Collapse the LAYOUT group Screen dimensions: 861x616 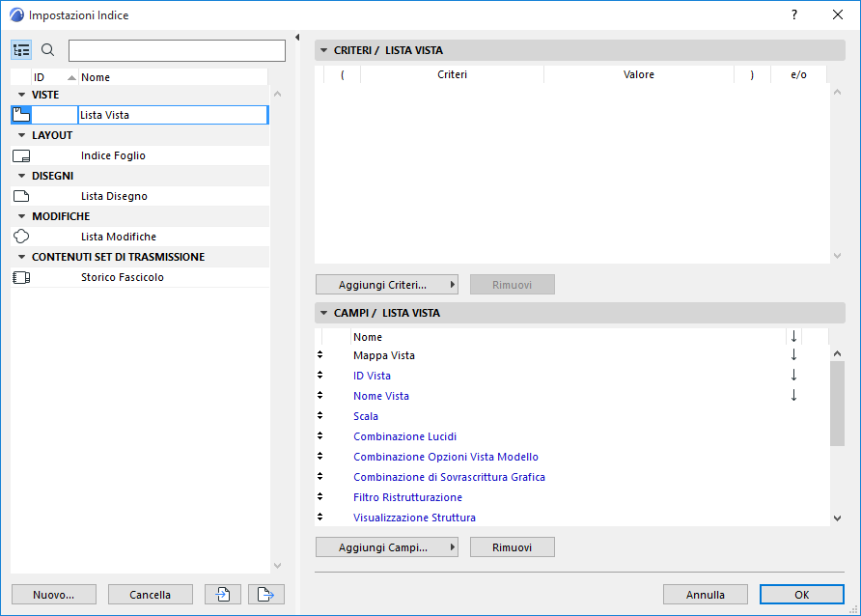coord(22,135)
